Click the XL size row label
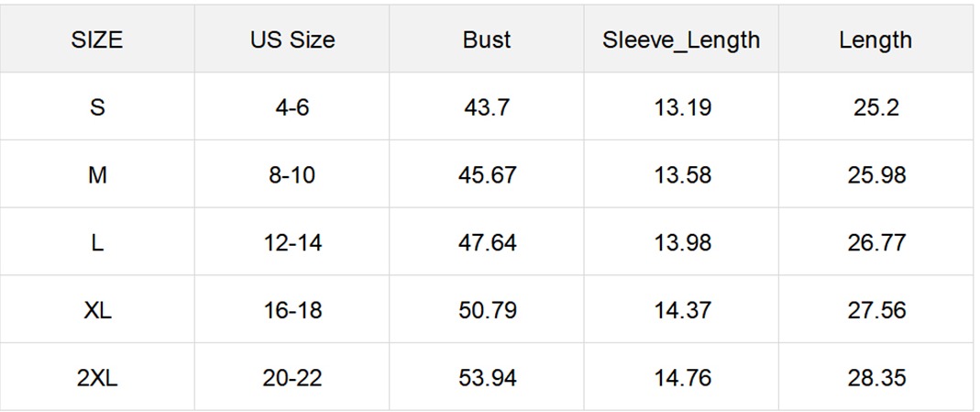 (97, 310)
